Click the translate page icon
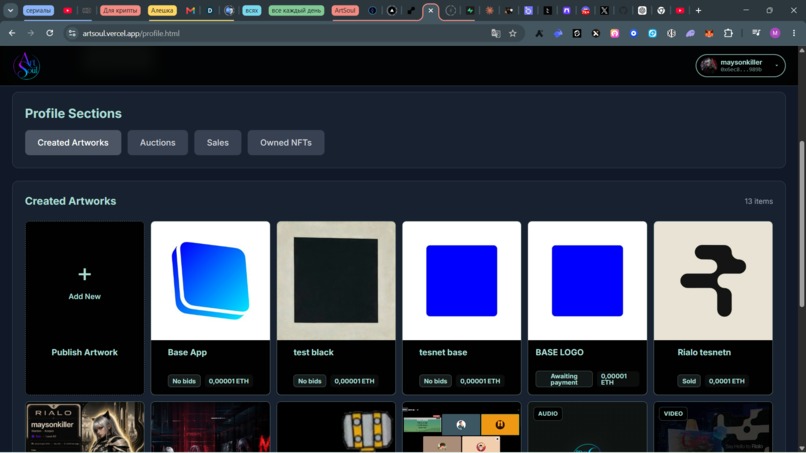Screen dimensions: 806x453 496,33
